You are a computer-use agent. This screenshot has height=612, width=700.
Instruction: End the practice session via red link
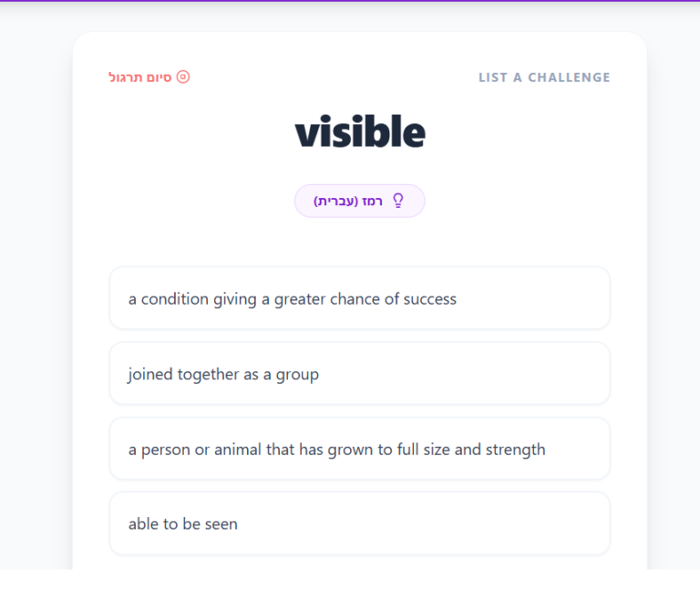pyautogui.click(x=140, y=78)
